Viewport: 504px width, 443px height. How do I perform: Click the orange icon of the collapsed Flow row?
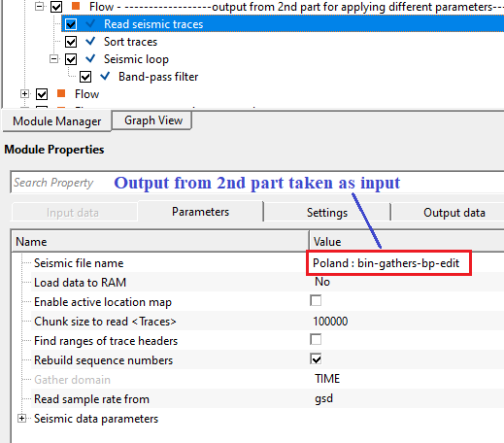pos(61,93)
